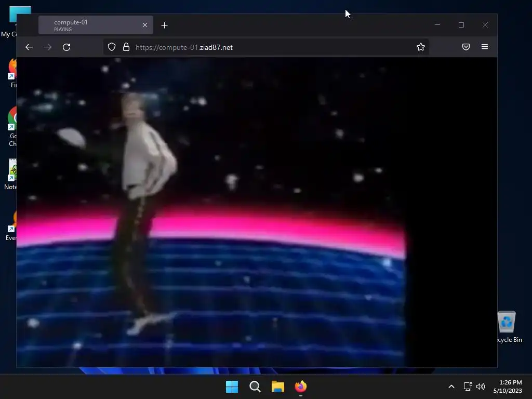Minimize the Firefox window
Screen dimensions: 532x399
click(437, 25)
